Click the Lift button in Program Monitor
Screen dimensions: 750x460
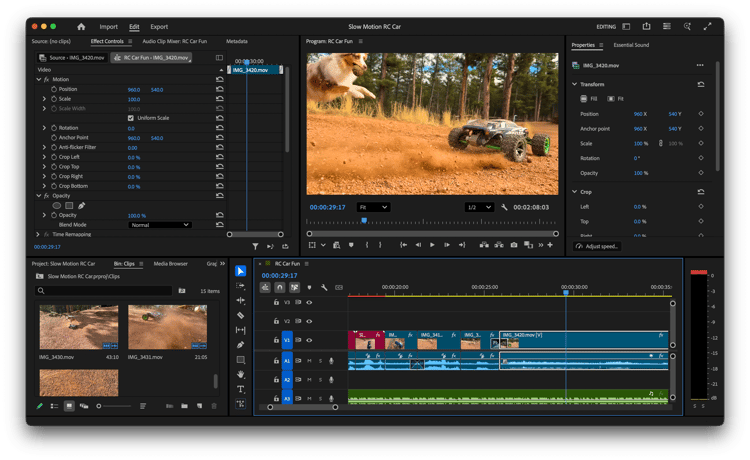pos(484,245)
